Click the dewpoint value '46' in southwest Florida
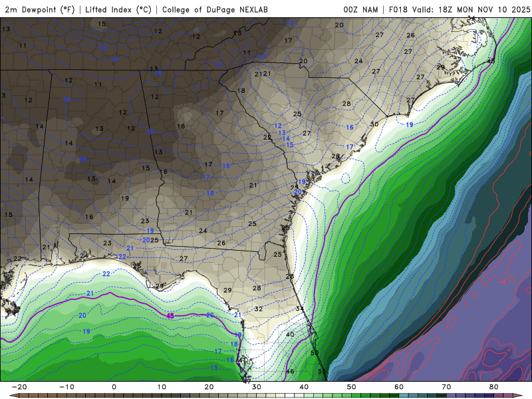This screenshot has height=399, width=532. tap(290, 371)
